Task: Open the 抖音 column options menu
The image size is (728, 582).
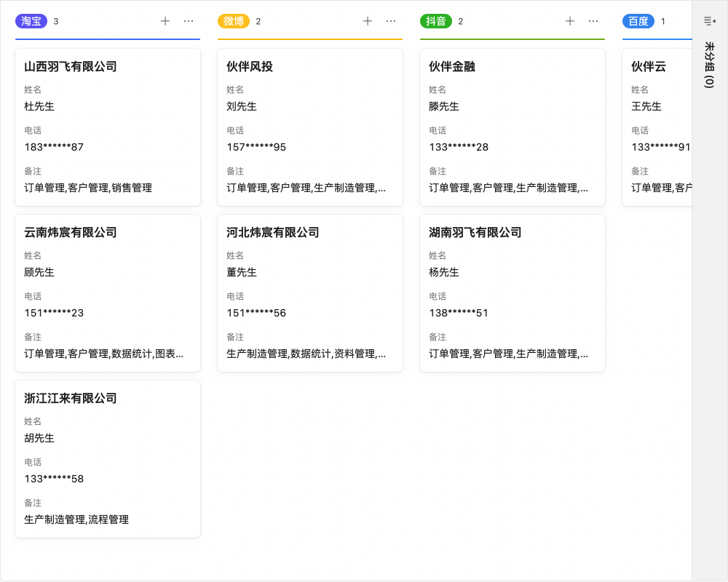Action: pyautogui.click(x=593, y=21)
